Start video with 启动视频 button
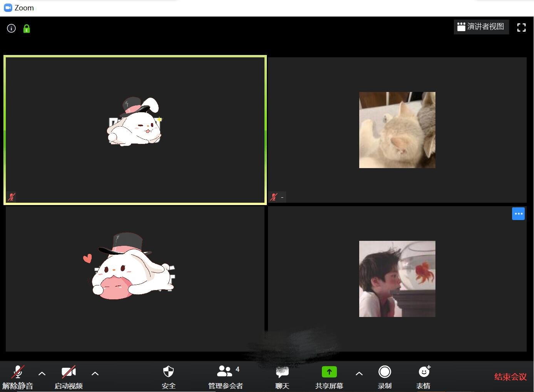Viewport: 534px width, 392px height. click(69, 376)
